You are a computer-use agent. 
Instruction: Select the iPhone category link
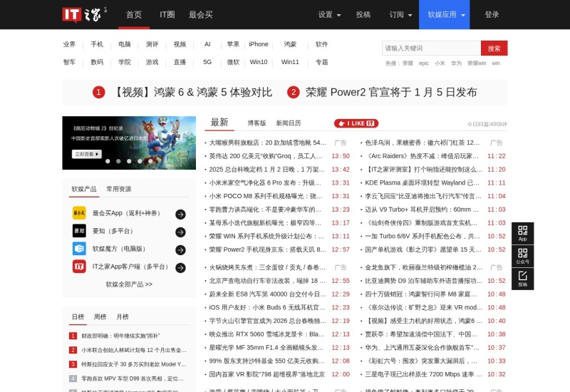(259, 44)
